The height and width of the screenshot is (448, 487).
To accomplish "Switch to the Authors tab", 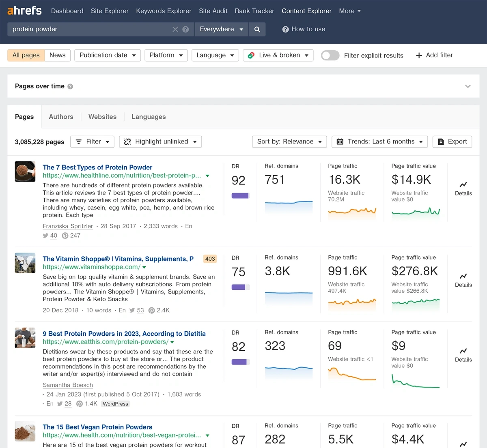I will pyautogui.click(x=61, y=117).
